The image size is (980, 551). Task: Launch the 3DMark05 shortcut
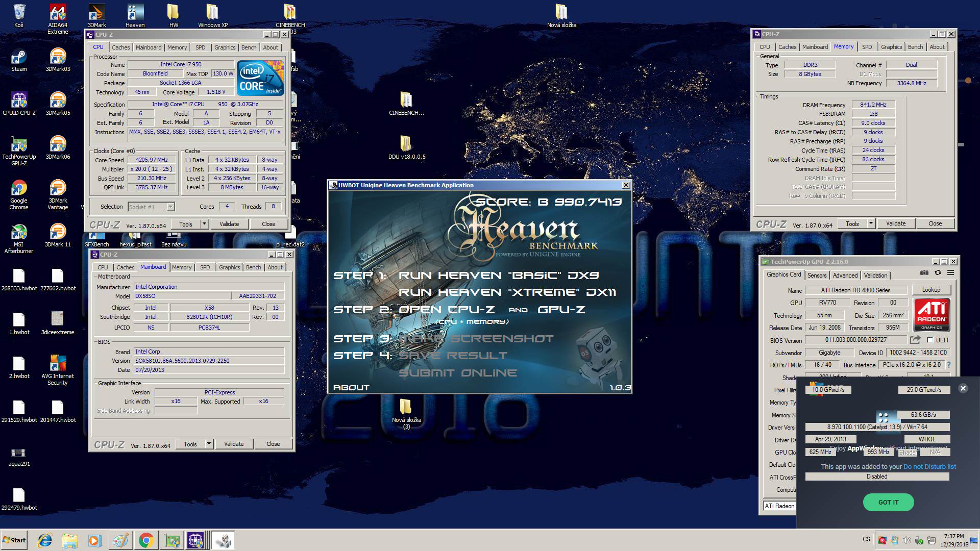pyautogui.click(x=58, y=104)
